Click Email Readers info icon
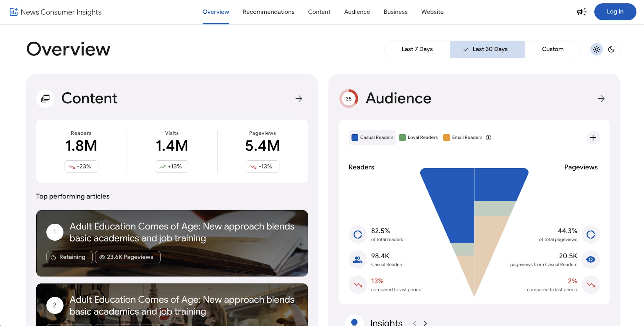644x326 pixels. (488, 138)
